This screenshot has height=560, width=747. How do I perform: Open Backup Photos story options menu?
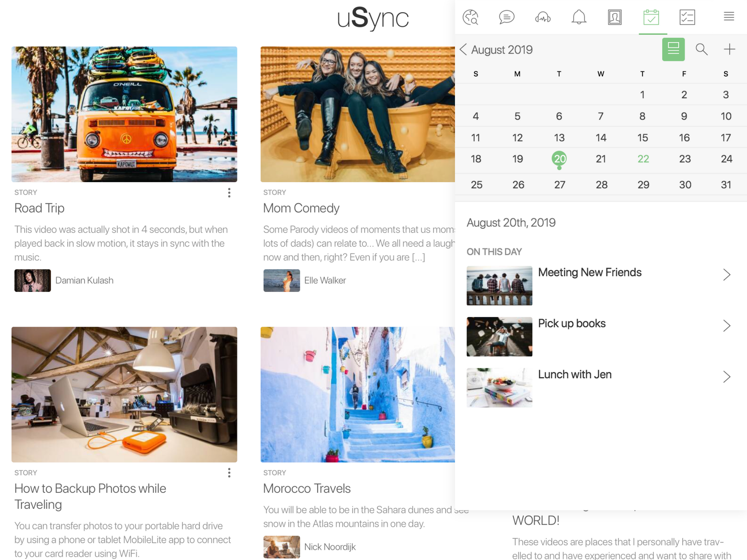229,473
